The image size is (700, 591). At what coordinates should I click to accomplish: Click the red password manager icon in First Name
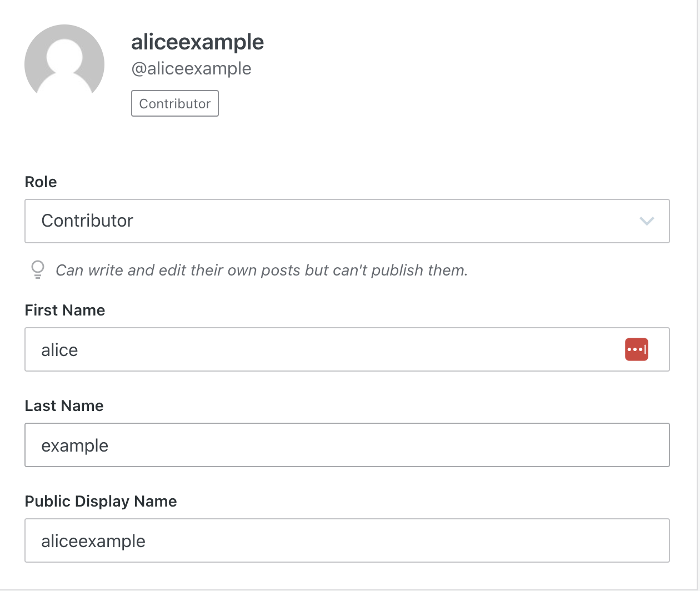[637, 349]
